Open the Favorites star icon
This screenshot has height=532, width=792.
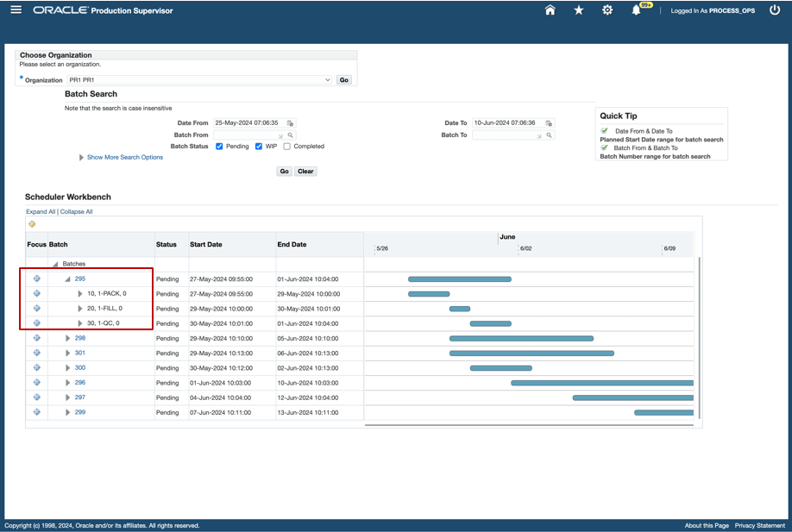tap(579, 10)
